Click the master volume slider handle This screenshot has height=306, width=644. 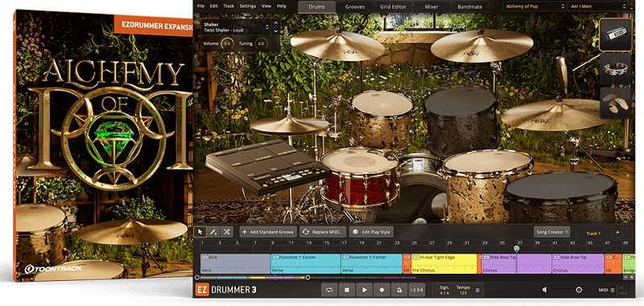tap(579, 290)
